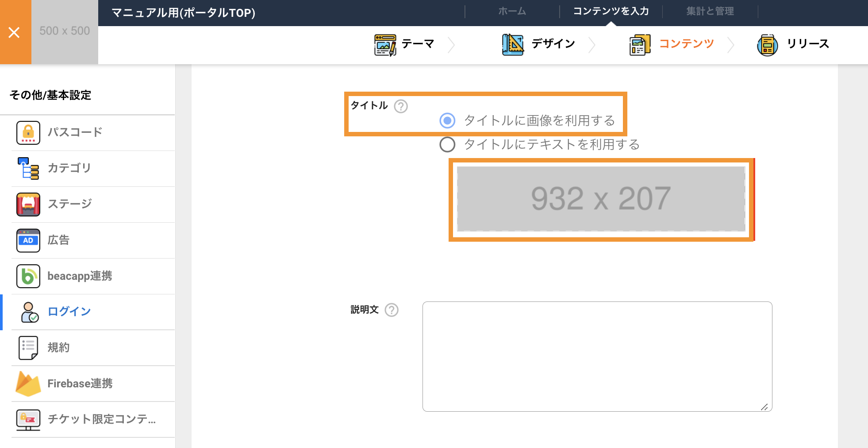The width and height of the screenshot is (868, 448).
Task: Click chevron after デザイン step
Action: 592,45
